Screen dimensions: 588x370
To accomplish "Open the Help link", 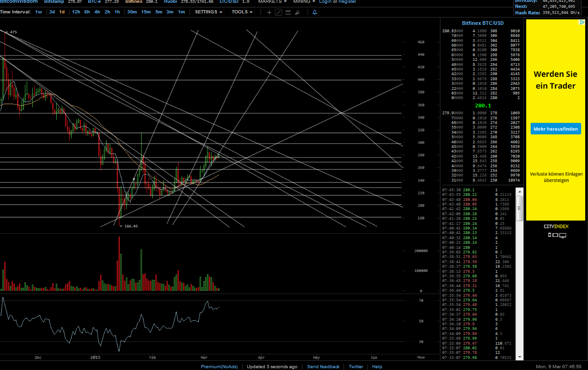I will coord(377,367).
